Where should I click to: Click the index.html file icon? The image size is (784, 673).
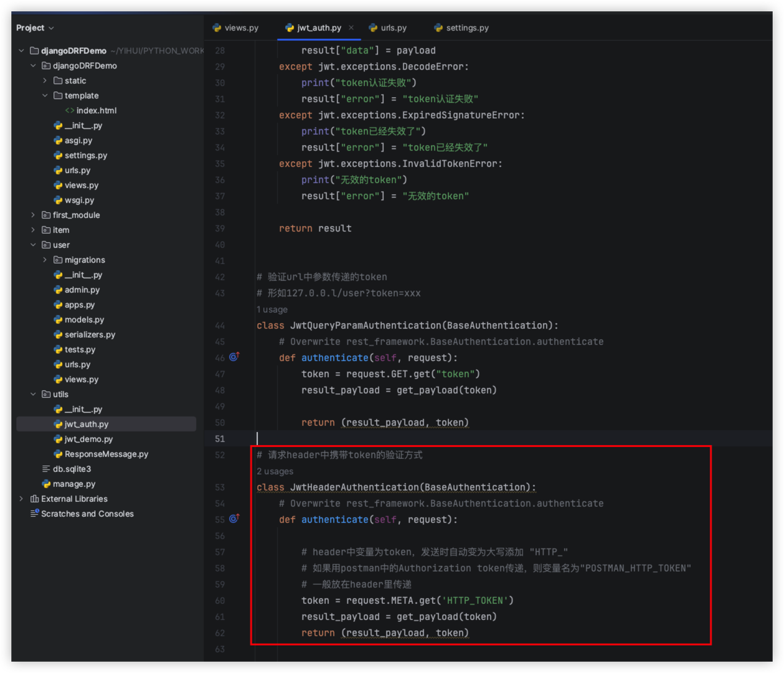[70, 111]
